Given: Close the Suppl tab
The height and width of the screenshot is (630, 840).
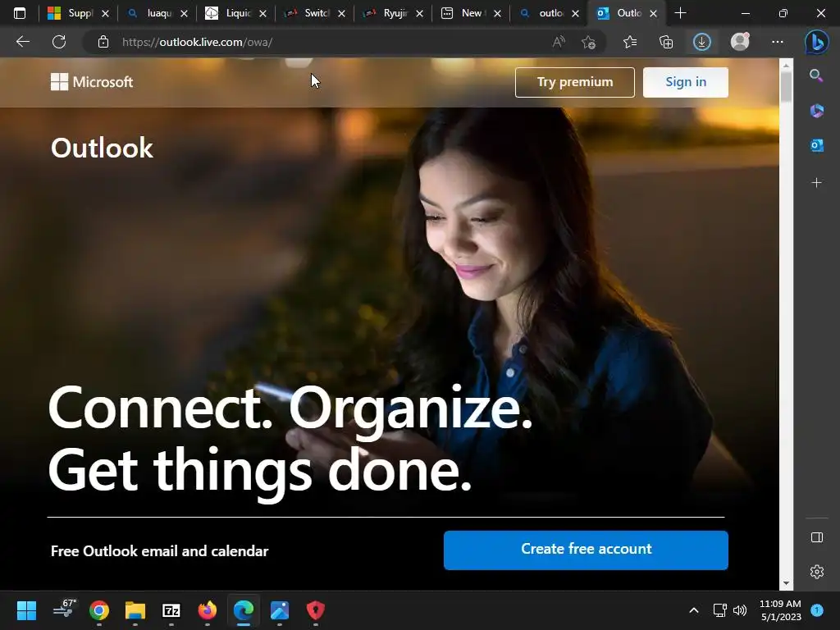Looking at the screenshot, I should (x=106, y=13).
